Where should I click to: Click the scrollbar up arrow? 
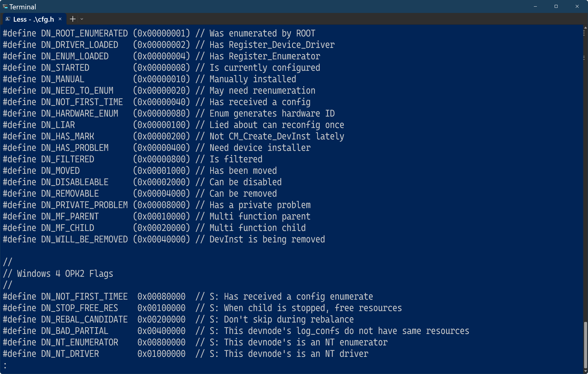pyautogui.click(x=585, y=28)
